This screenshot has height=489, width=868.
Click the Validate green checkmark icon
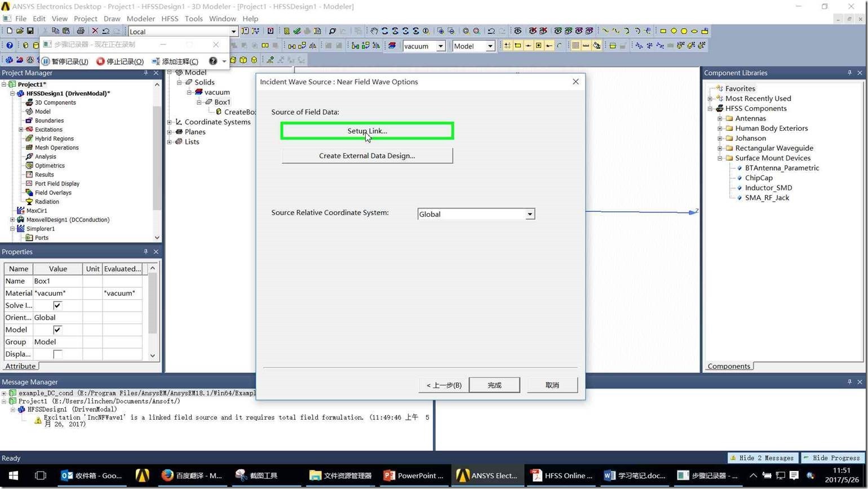[296, 31]
